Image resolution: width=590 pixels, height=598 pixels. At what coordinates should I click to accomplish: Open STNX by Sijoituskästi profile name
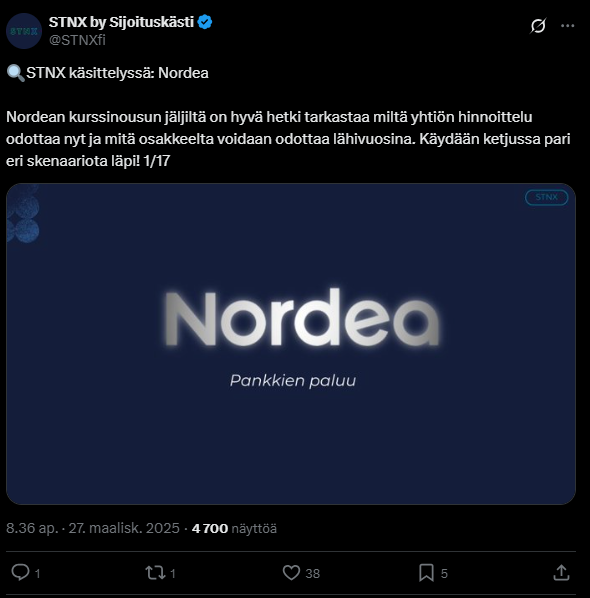point(121,22)
